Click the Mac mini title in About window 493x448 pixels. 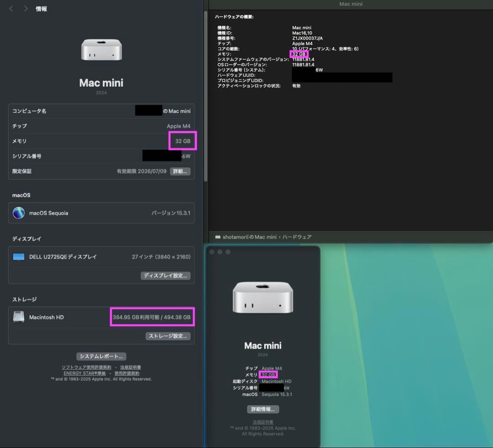click(263, 346)
